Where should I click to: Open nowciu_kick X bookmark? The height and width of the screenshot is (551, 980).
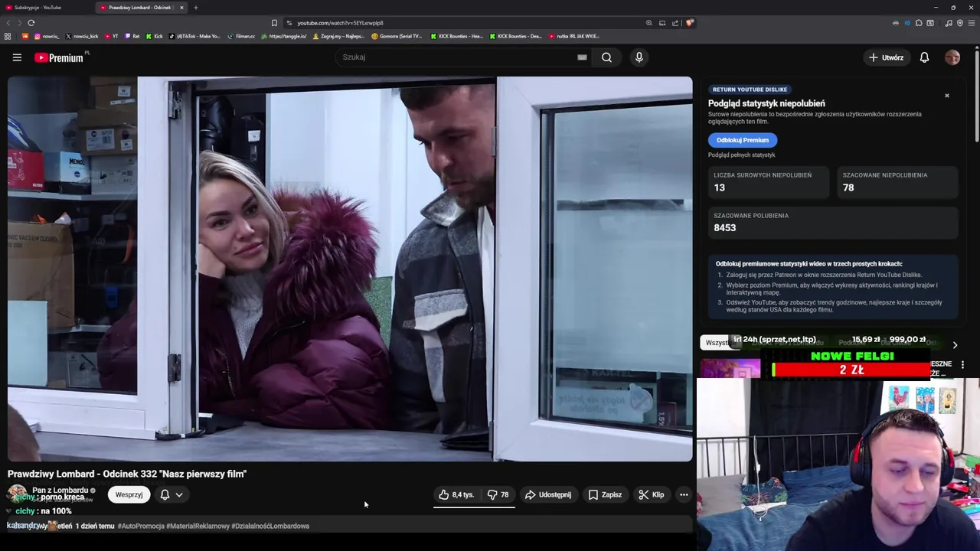82,36
